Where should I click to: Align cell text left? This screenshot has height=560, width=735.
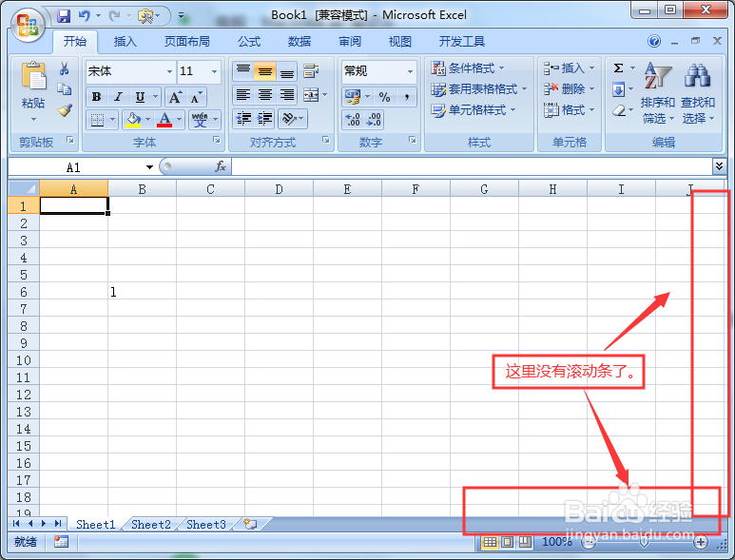242,95
